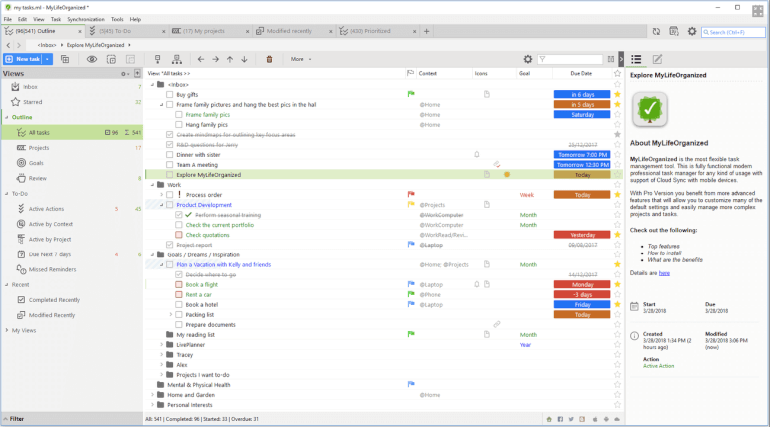Open the File menu
Image resolution: width=770 pixels, height=427 pixels.
coord(8,19)
